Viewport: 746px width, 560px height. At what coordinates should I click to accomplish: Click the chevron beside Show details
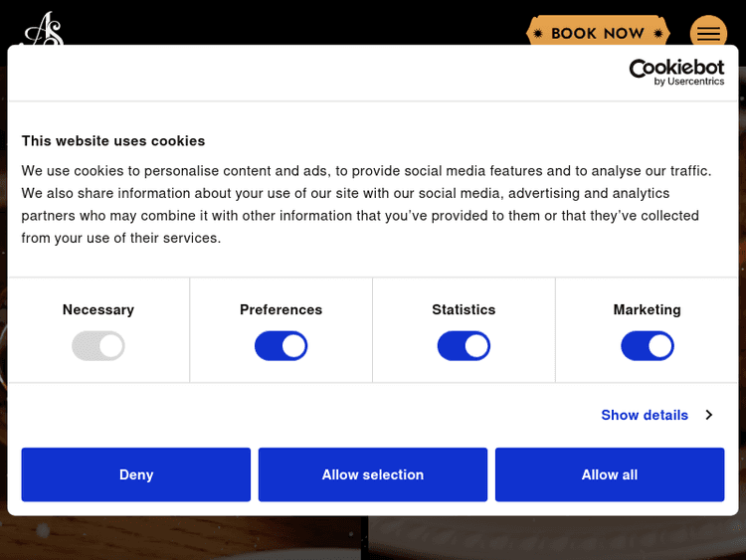point(709,415)
